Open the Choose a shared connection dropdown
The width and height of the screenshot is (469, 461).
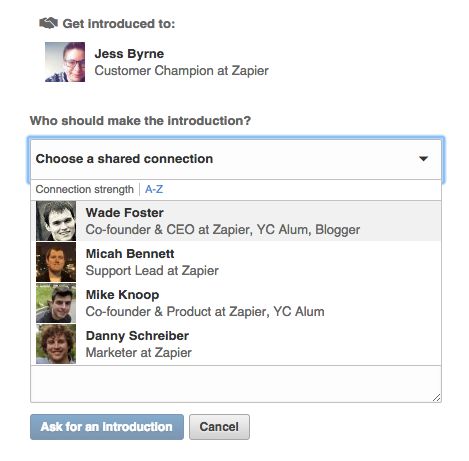tap(236, 159)
